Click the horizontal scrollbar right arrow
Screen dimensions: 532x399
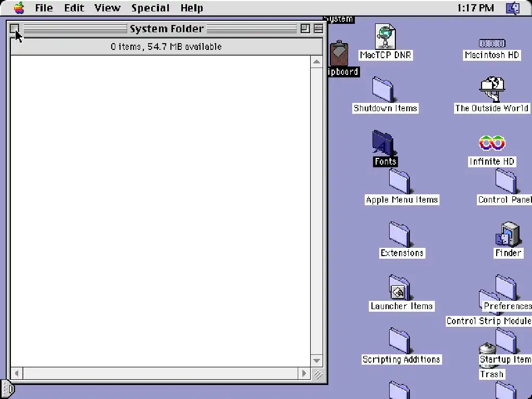(304, 374)
